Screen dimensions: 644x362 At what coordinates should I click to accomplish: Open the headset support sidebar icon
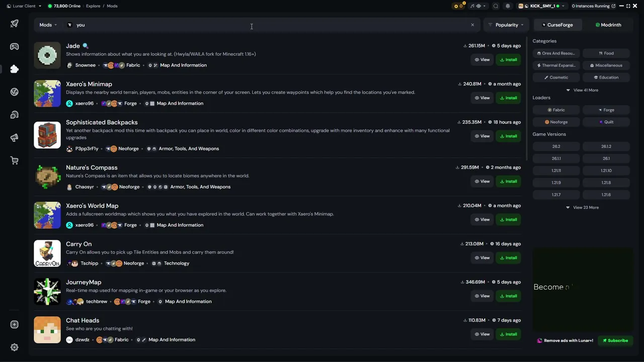click(x=14, y=115)
